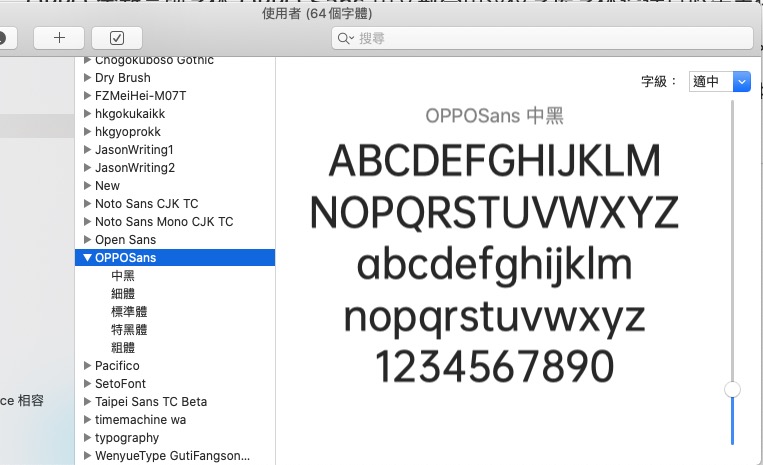Select the New font name
This screenshot has width=763, height=465.
[x=107, y=186]
